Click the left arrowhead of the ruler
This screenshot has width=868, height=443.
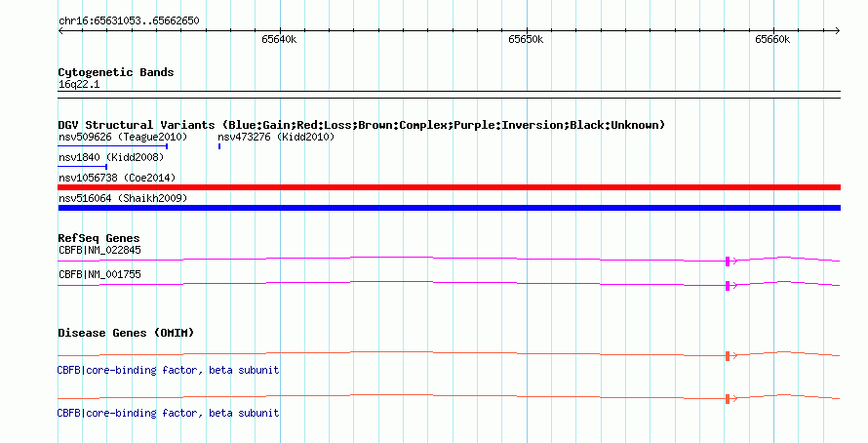click(x=60, y=31)
